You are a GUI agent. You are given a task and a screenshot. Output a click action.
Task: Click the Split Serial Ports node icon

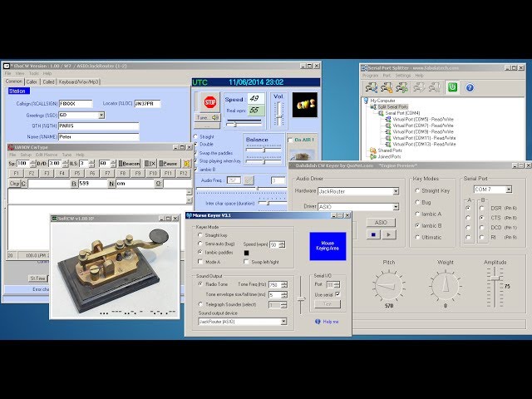[x=373, y=106]
